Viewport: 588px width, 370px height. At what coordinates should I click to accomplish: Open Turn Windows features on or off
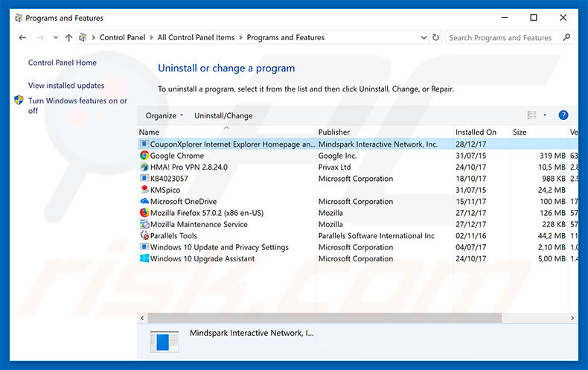pyautogui.click(x=77, y=106)
